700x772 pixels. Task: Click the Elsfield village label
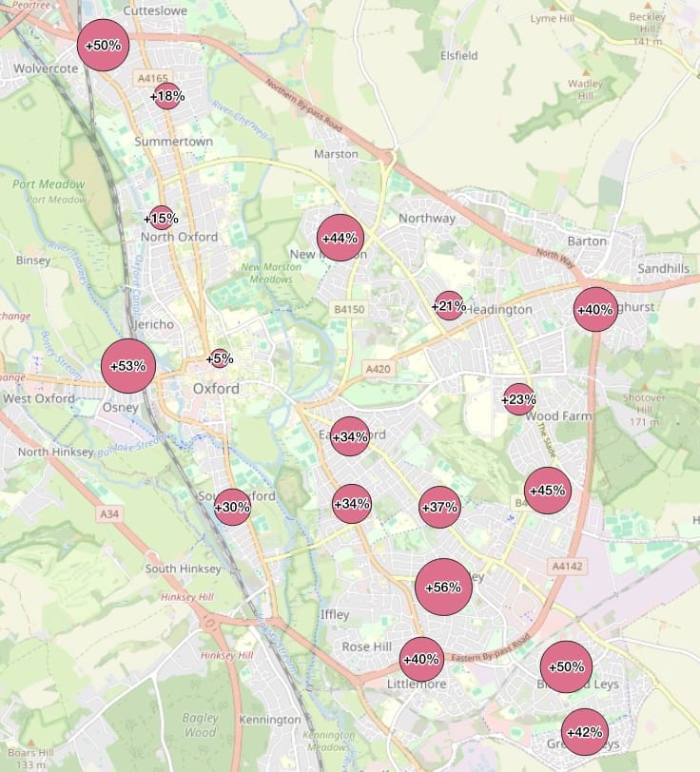click(458, 56)
